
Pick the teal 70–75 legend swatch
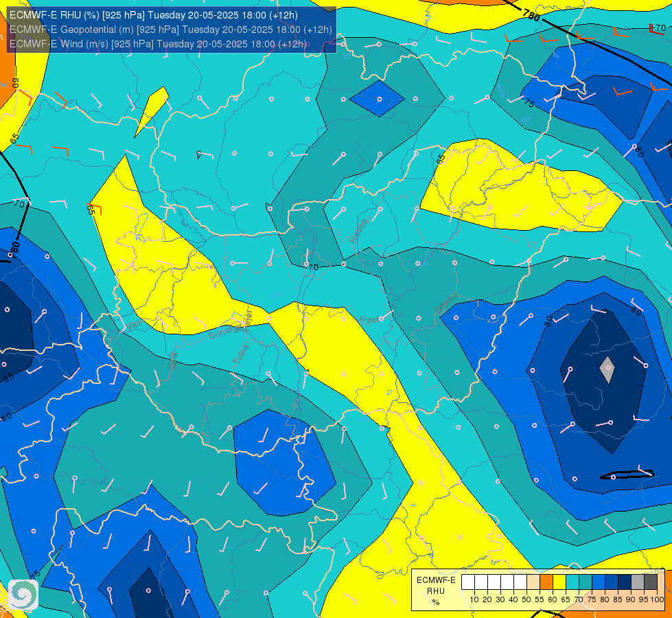[586, 582]
